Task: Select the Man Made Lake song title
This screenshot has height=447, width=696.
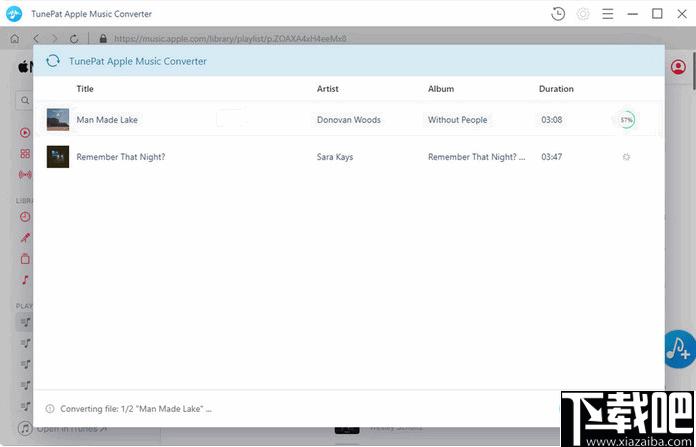Action: pyautogui.click(x=107, y=120)
